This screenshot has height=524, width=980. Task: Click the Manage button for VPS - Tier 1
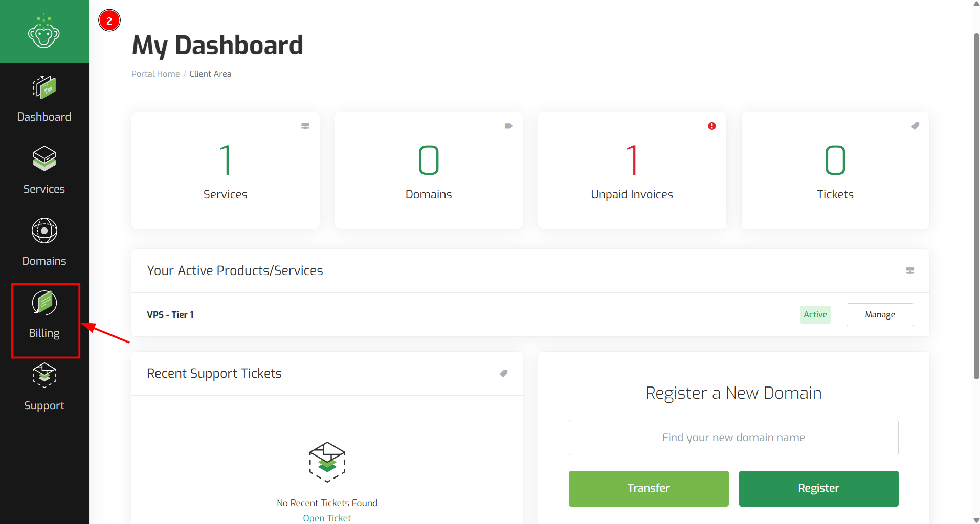pyautogui.click(x=880, y=314)
